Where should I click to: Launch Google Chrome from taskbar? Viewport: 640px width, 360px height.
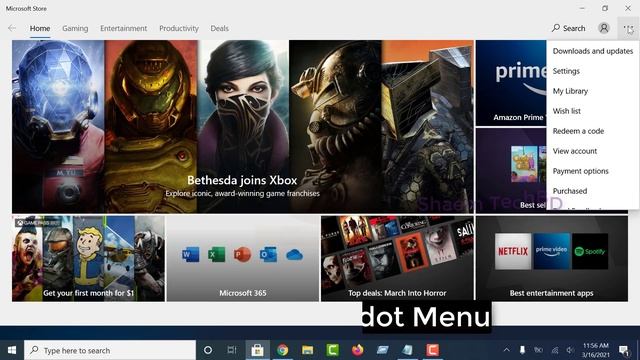pyautogui.click(x=282, y=350)
